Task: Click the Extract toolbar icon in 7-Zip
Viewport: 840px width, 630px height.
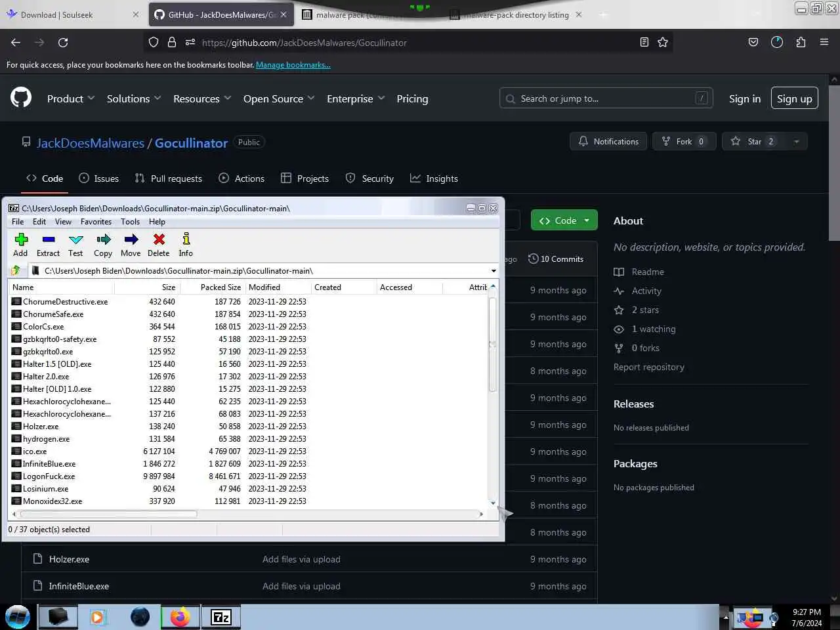Action: pyautogui.click(x=48, y=240)
